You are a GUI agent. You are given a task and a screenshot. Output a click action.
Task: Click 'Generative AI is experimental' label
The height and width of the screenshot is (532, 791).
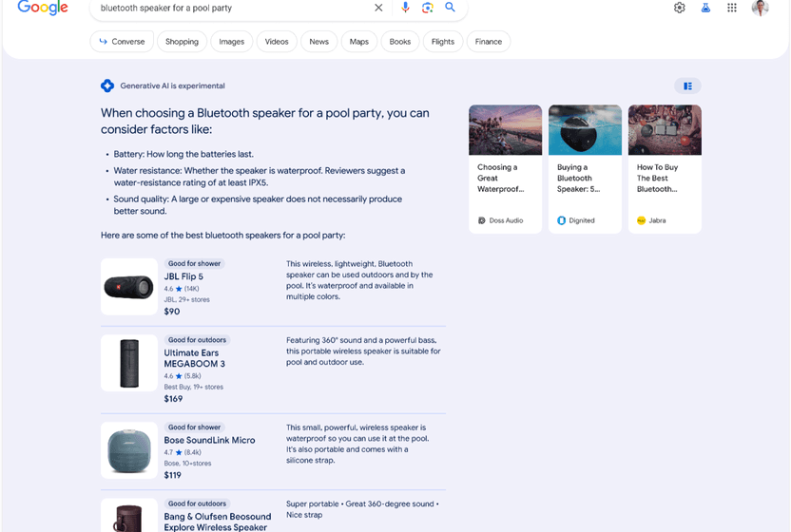point(172,85)
